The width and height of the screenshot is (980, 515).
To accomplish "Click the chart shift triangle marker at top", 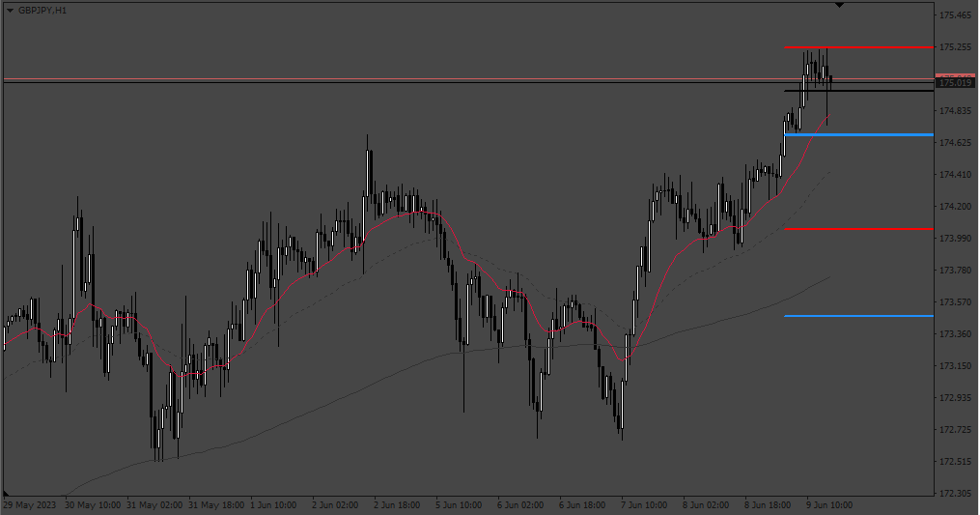I will (839, 5).
